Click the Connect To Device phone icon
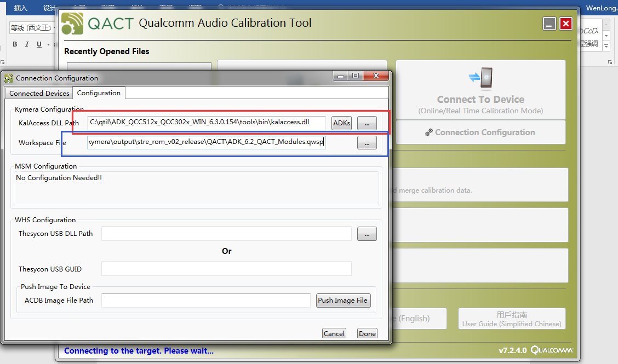 pos(480,77)
